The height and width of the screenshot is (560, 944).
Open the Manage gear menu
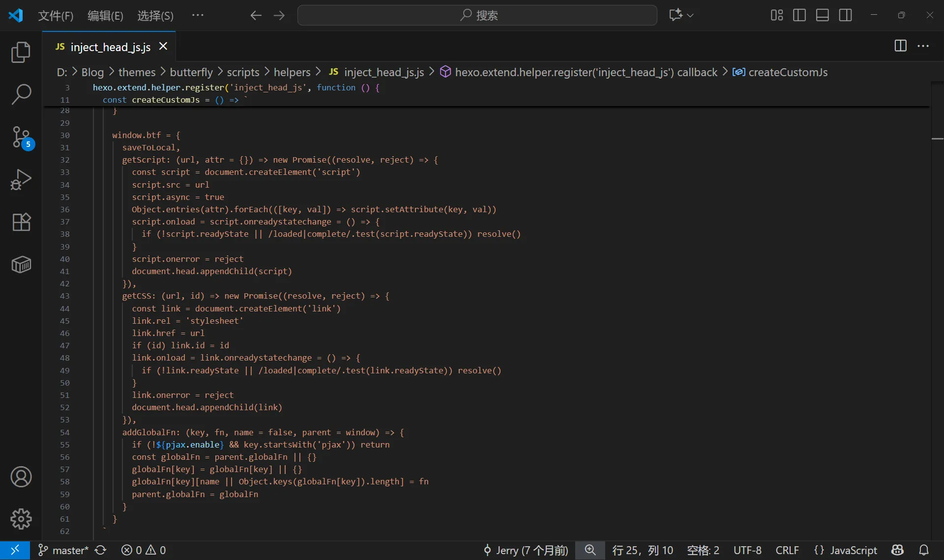pos(21,519)
